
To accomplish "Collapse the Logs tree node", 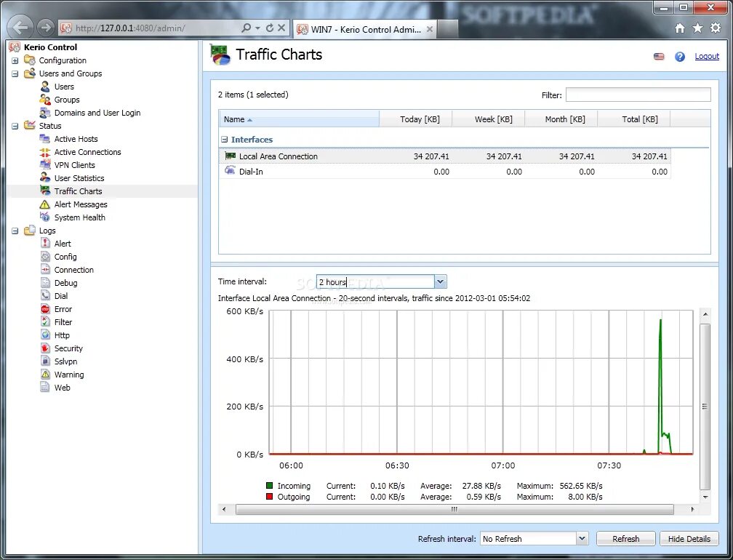I will click(15, 231).
